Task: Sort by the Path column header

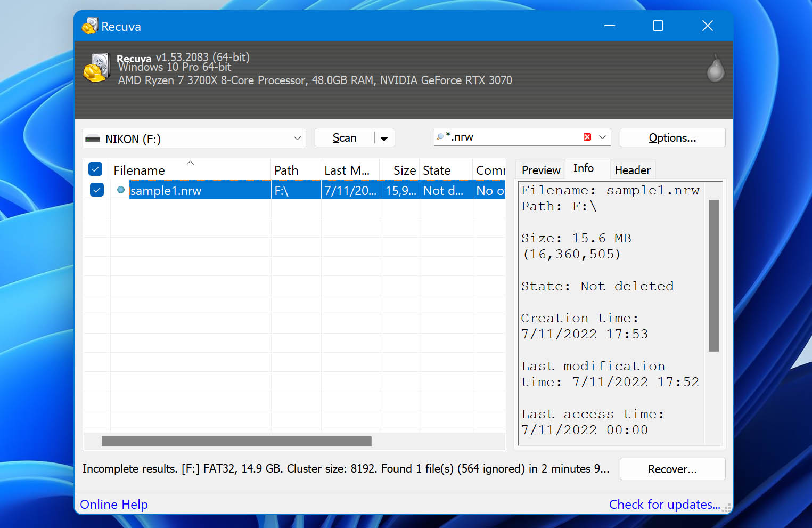Action: tap(296, 170)
